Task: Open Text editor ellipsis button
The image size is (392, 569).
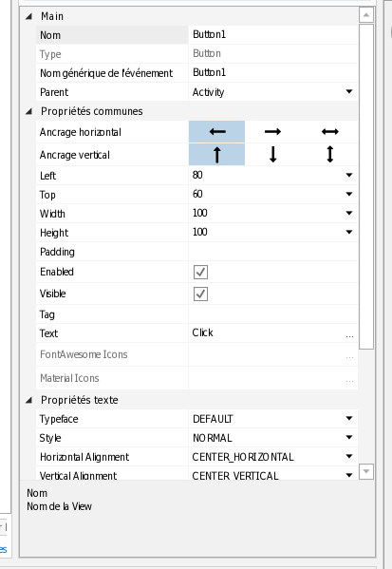Action: (x=349, y=333)
